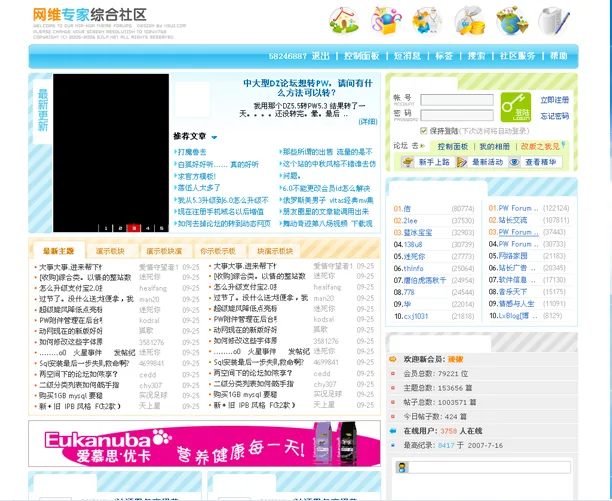
Task: Enable the 保持登陆 checkbox
Action: click(424, 130)
